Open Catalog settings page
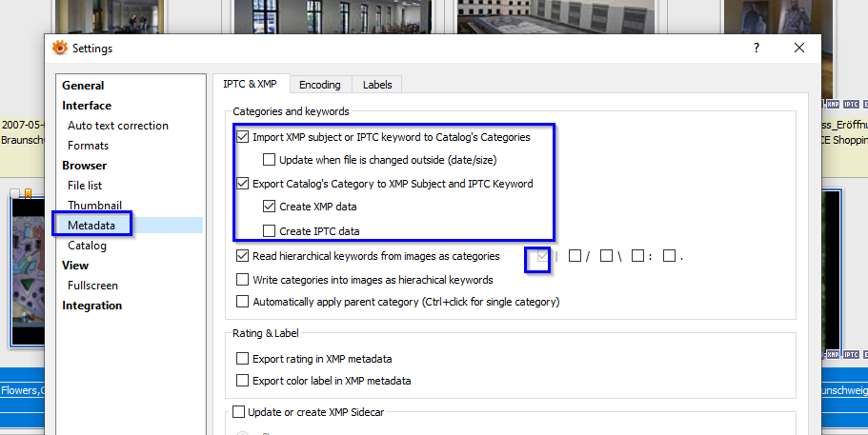The image size is (868, 435). coord(87,246)
